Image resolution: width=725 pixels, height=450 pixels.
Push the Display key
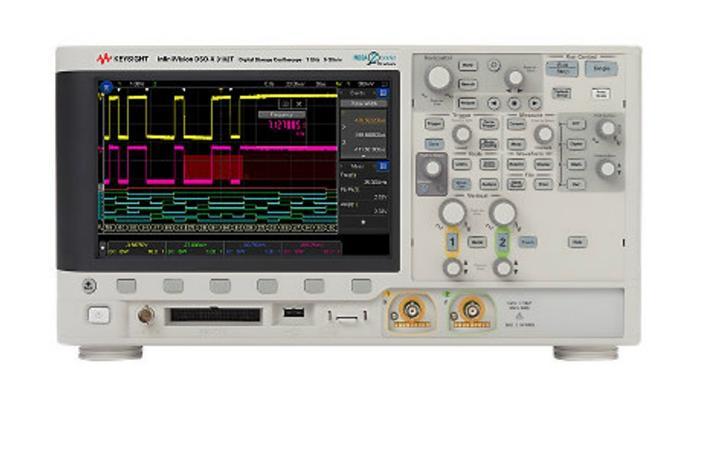[x=543, y=164]
